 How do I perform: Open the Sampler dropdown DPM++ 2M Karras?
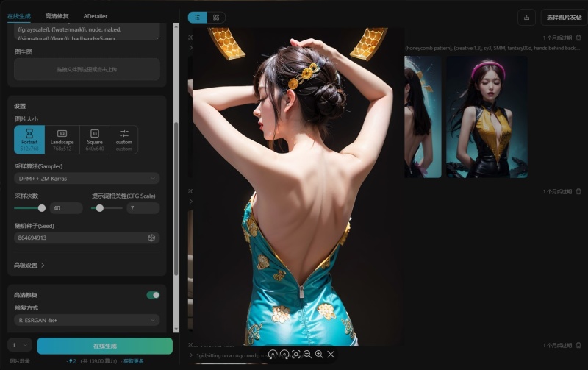87,179
